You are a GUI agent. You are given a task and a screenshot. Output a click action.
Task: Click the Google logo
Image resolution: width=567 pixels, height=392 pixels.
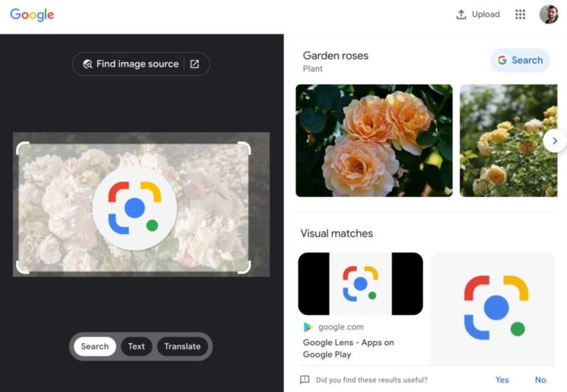(x=32, y=15)
